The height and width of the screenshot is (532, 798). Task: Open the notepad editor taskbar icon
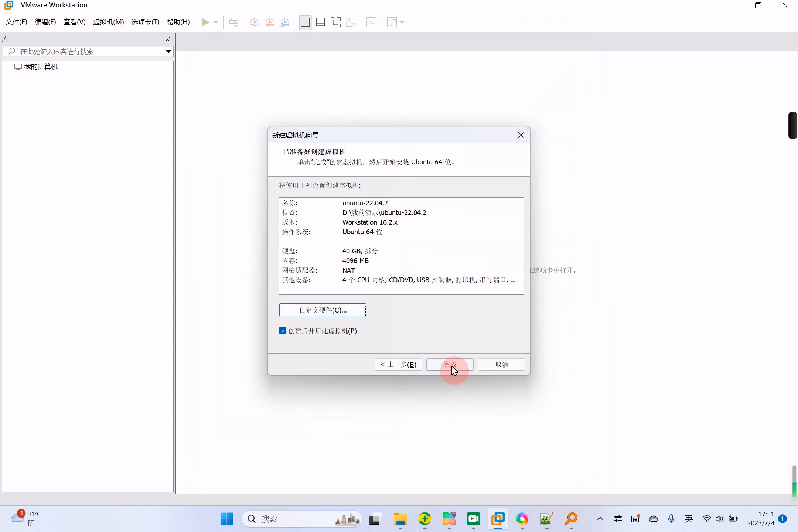click(x=546, y=519)
